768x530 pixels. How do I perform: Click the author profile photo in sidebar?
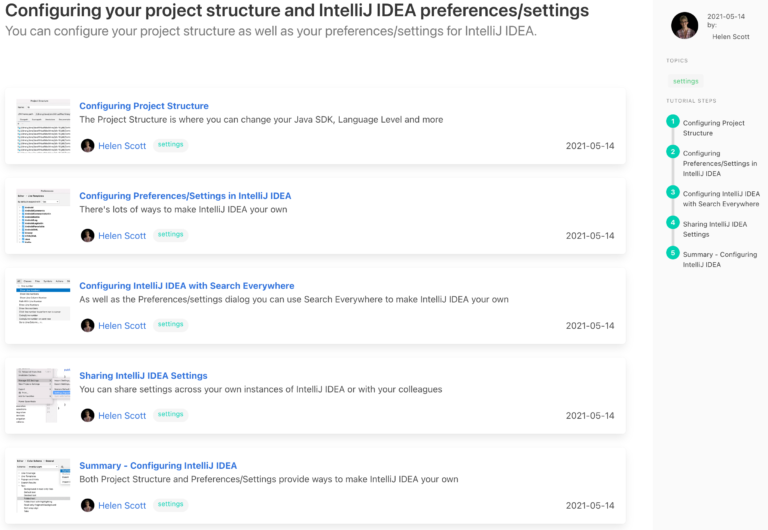tap(684, 26)
